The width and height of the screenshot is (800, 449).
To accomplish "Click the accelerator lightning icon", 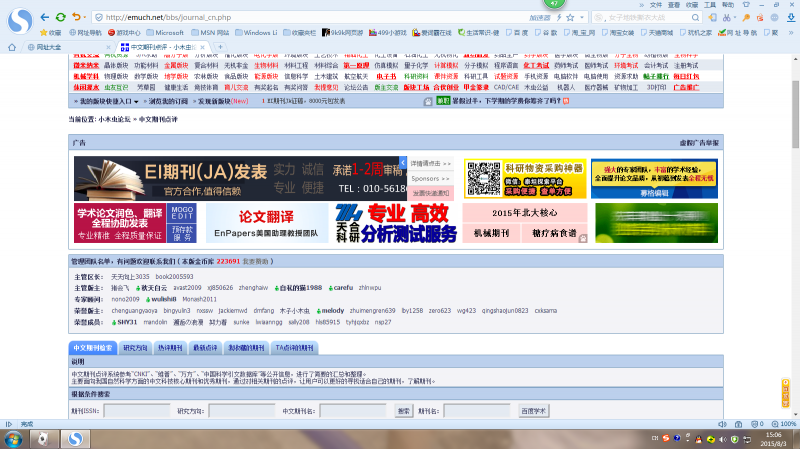I will coord(559,17).
